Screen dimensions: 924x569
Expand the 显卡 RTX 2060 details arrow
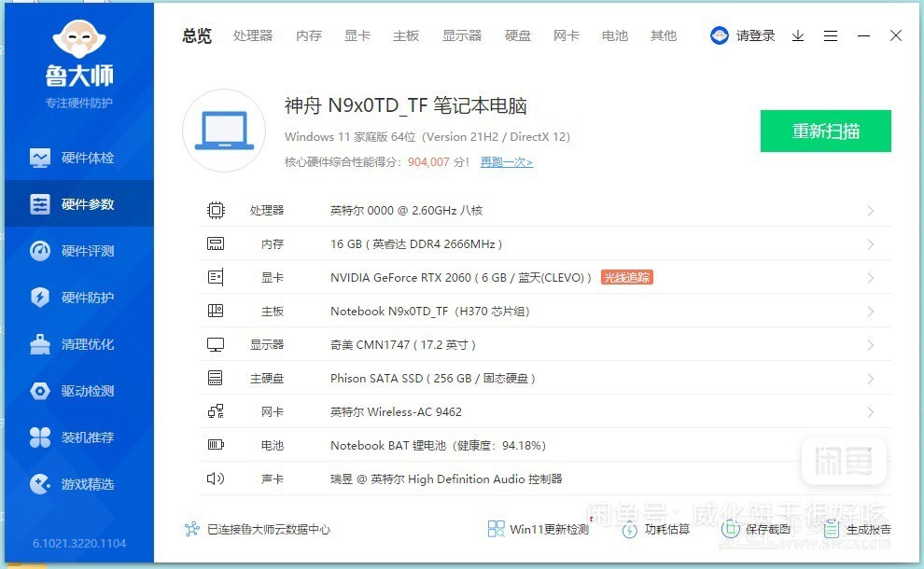pos(870,278)
